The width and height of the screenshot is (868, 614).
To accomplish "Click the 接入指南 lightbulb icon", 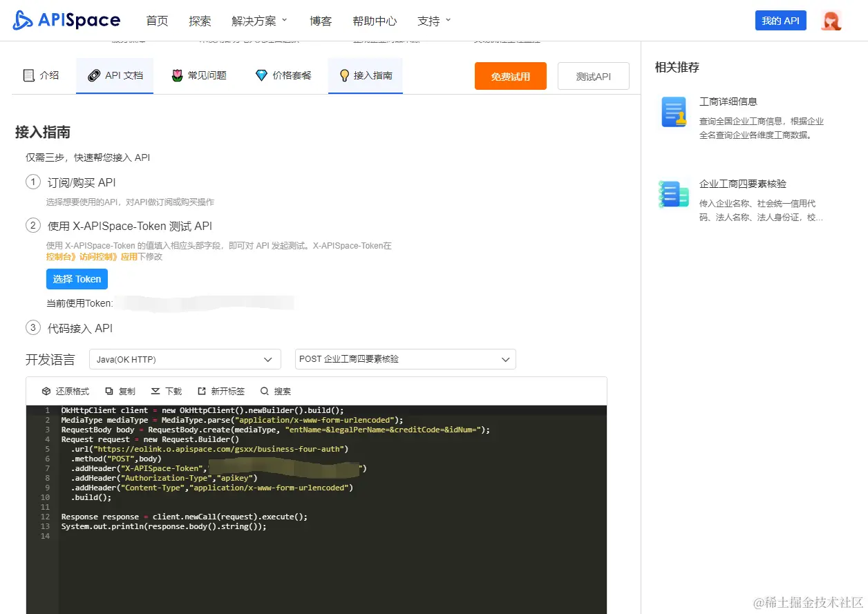I will 343,75.
